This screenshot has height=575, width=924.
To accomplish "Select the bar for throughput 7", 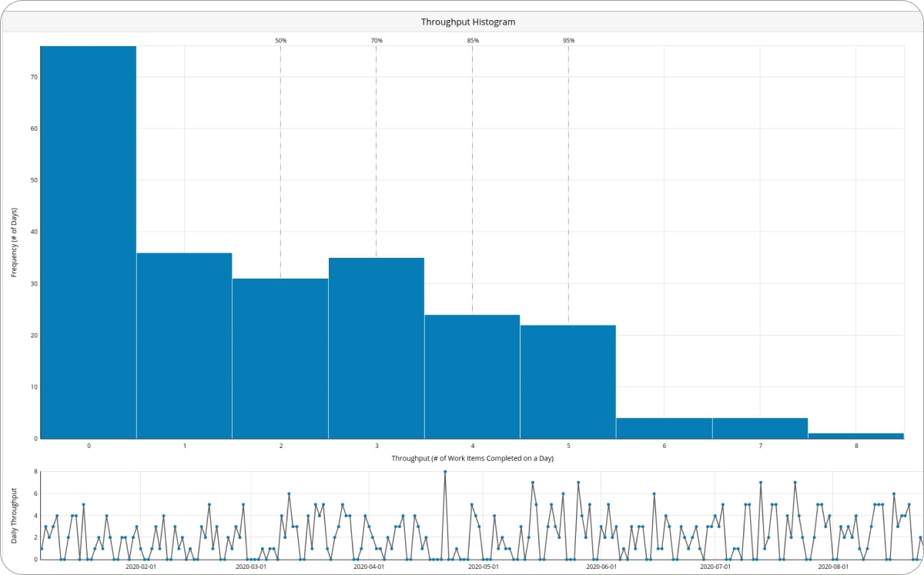I will [x=759, y=429].
